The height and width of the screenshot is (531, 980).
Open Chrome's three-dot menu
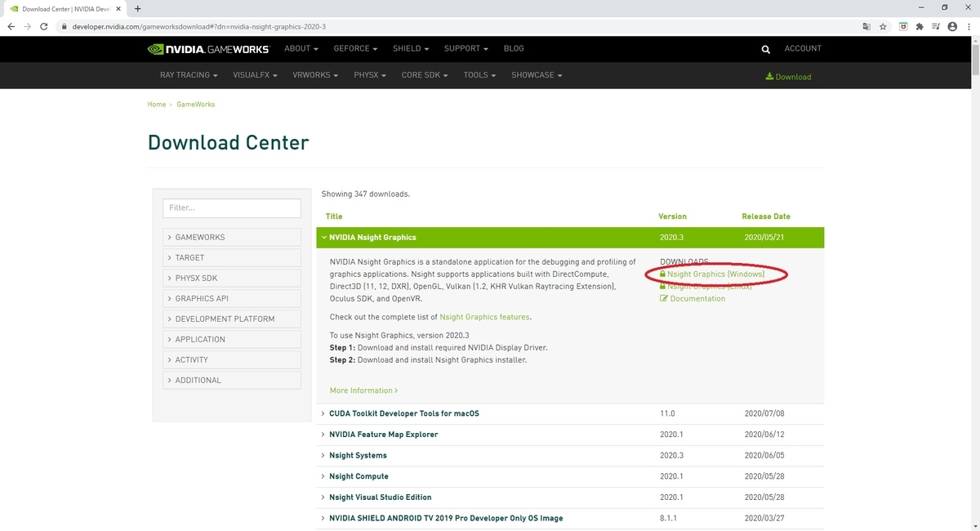969,26
